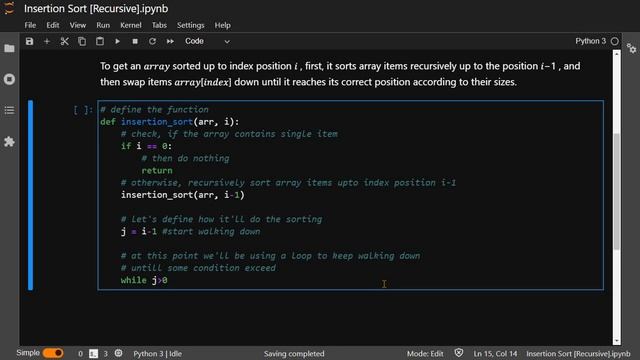Click the 'if i == 0:' line
The image size is (640, 360).
[x=146, y=146]
